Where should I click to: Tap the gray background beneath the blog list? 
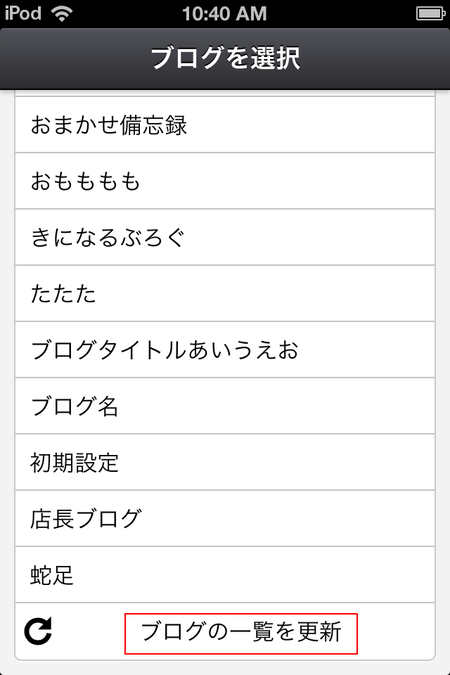click(225, 668)
